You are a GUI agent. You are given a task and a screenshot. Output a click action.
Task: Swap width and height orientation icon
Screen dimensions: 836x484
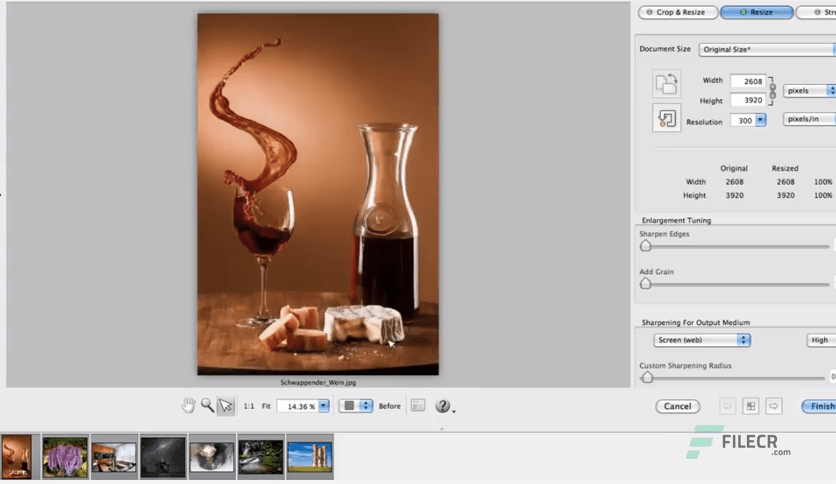point(666,84)
